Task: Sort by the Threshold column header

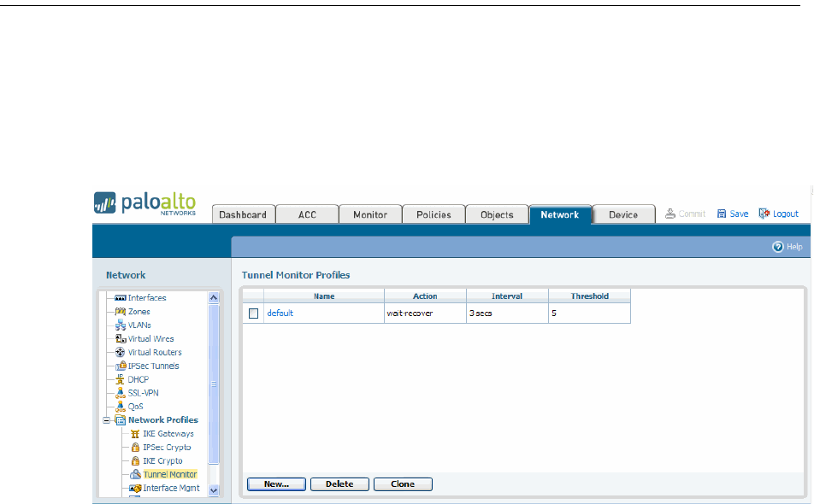Action: 590,296
